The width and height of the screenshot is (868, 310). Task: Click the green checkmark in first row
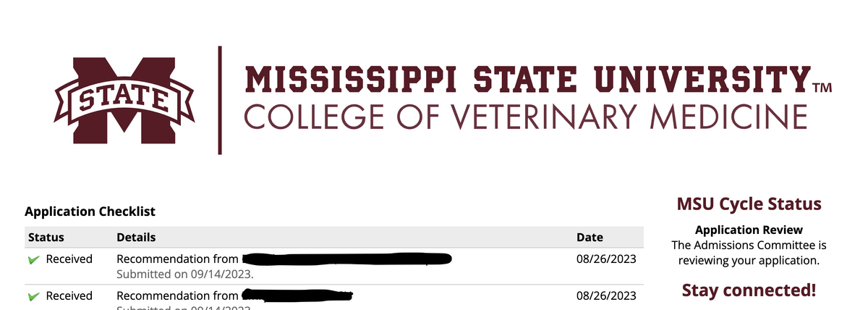(x=33, y=259)
